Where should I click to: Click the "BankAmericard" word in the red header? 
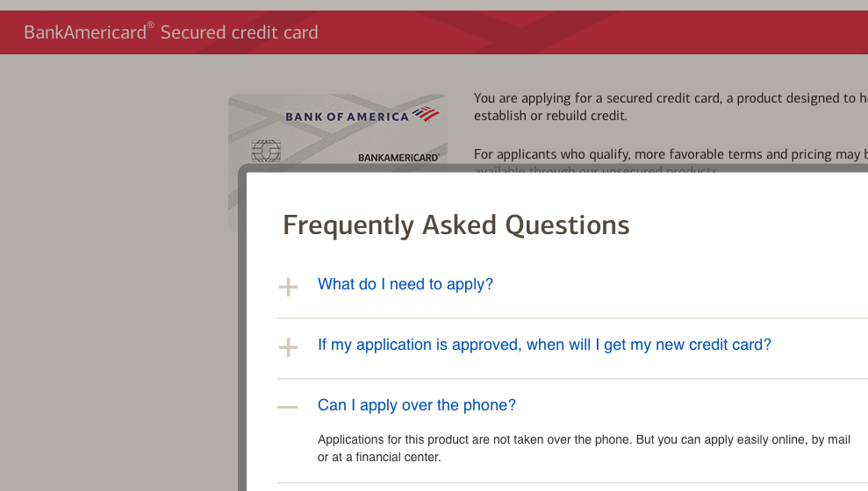pyautogui.click(x=85, y=32)
